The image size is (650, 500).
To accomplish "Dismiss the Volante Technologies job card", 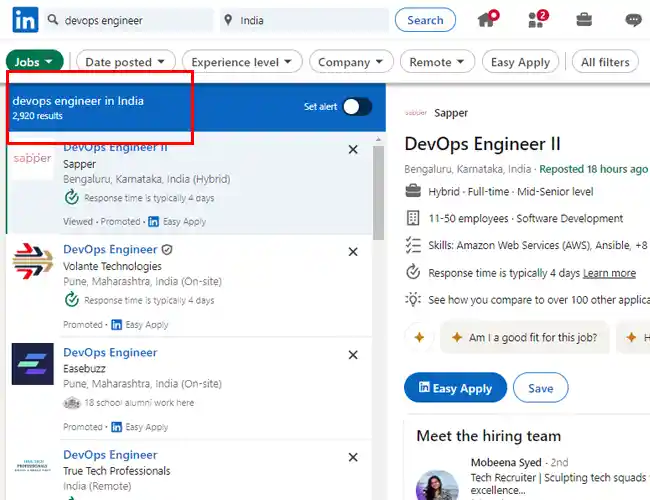I will tap(353, 252).
